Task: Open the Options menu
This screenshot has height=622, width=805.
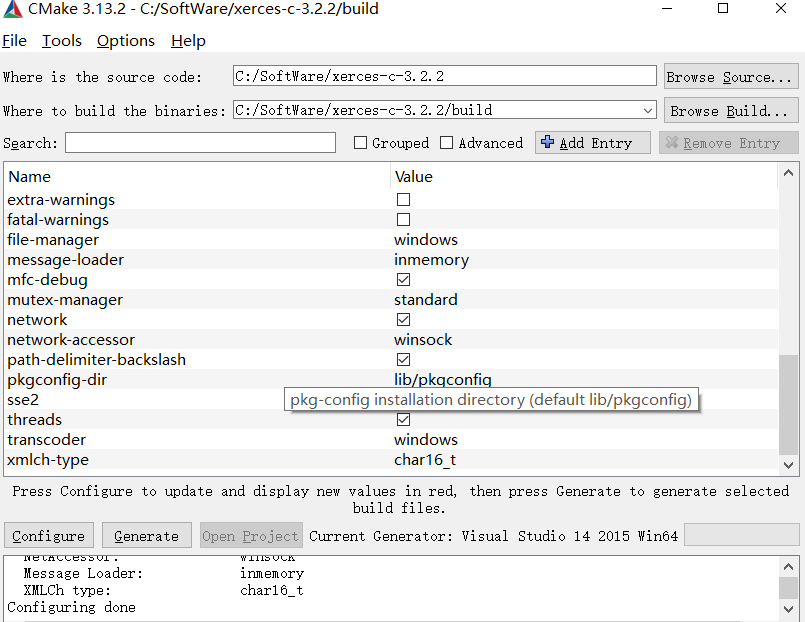Action: point(125,41)
